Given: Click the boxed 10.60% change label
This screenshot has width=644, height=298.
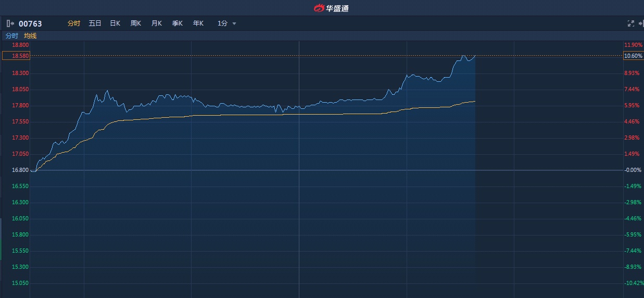Looking at the screenshot, I should [x=633, y=56].
